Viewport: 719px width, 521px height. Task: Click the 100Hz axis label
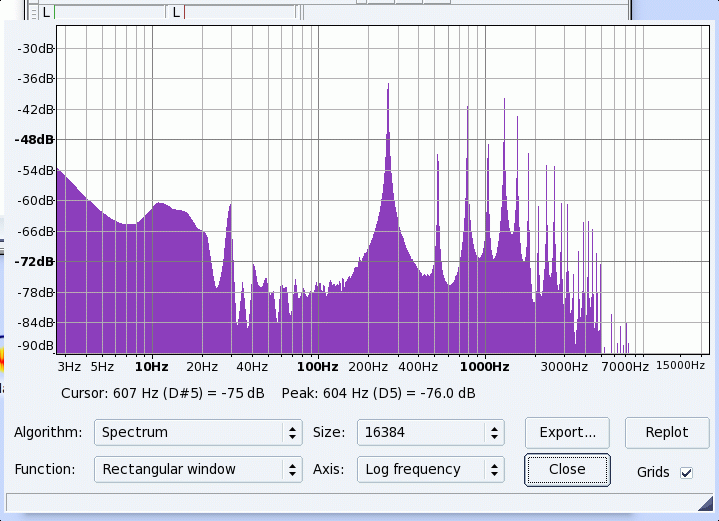pyautogui.click(x=318, y=367)
